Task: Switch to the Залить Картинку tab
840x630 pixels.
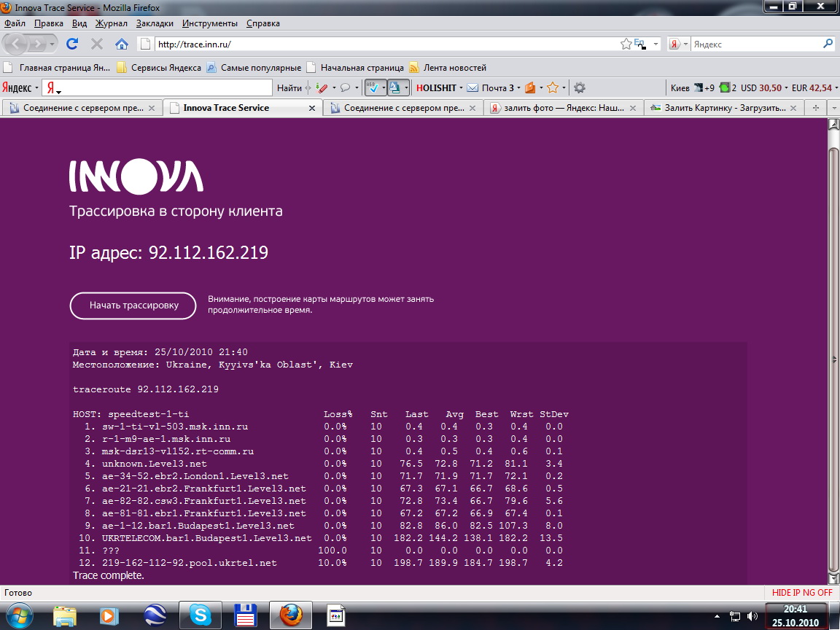Action: click(724, 108)
